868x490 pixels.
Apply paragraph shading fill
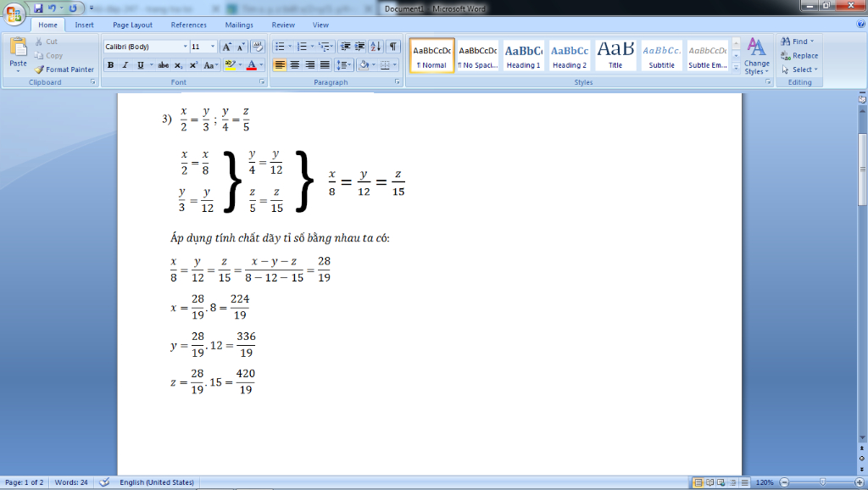click(364, 65)
